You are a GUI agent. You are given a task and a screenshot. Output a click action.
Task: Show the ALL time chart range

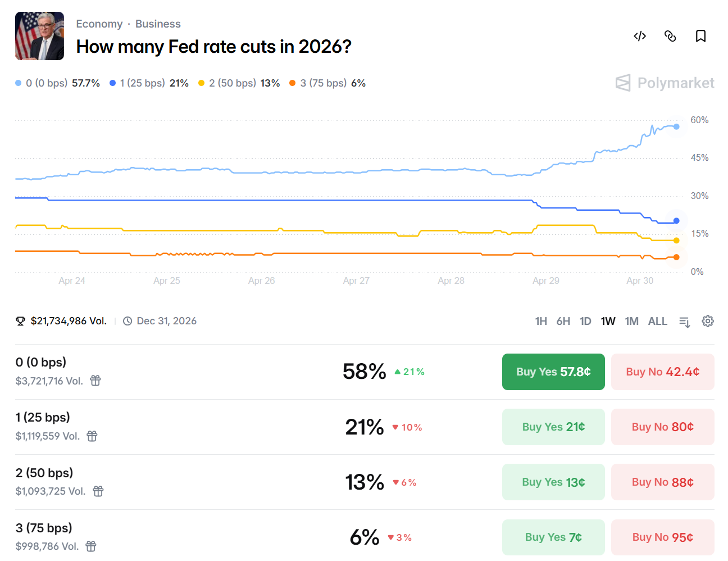coord(658,321)
